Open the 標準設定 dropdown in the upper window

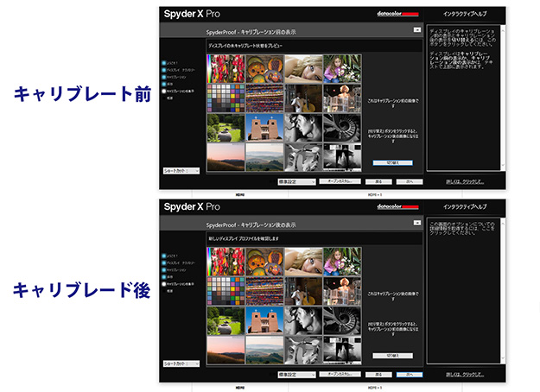click(x=297, y=181)
